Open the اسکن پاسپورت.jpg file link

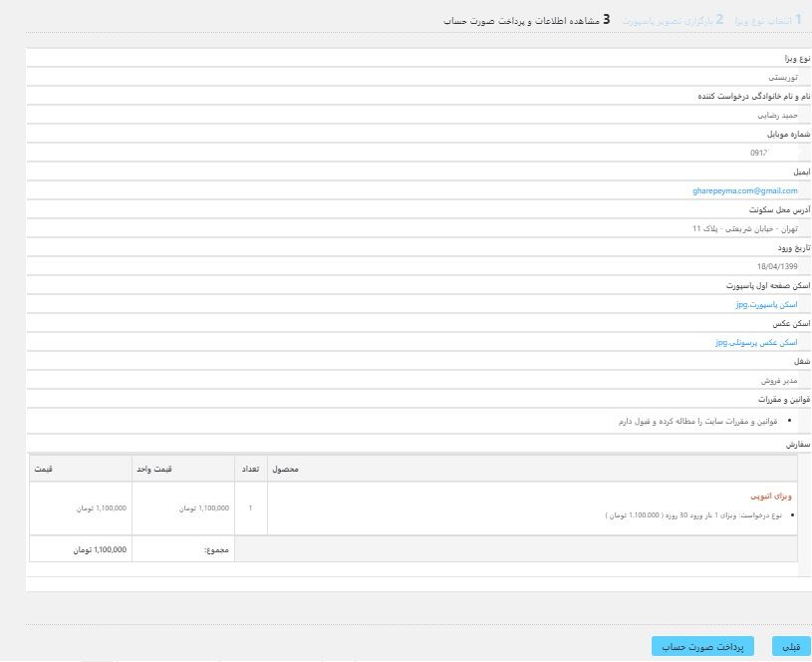[x=766, y=304]
